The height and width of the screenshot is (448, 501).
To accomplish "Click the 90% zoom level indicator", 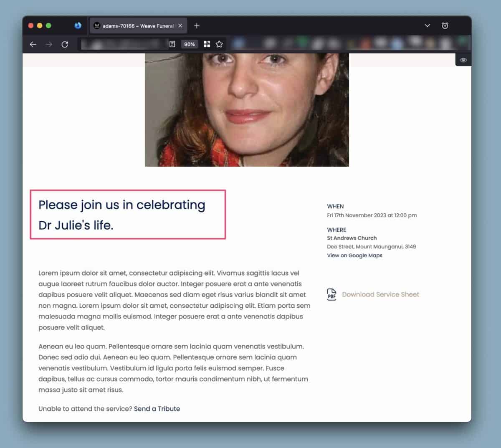I will (190, 44).
